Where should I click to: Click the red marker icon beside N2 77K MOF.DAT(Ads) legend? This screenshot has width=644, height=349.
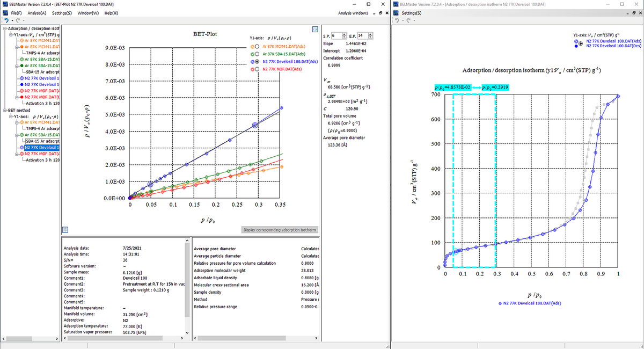[x=252, y=69]
